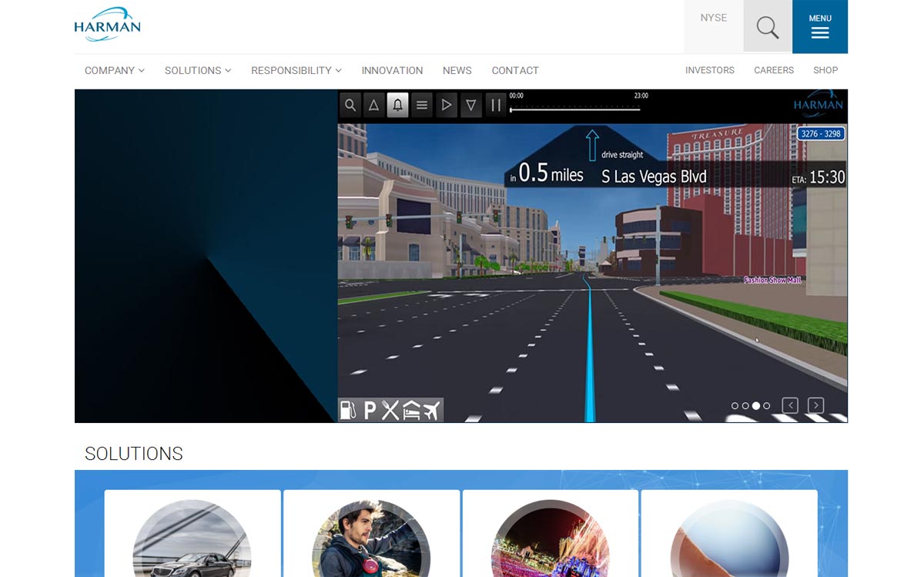This screenshot has height=577, width=924.
Task: Go to the previous carousel slide
Action: pos(790,405)
